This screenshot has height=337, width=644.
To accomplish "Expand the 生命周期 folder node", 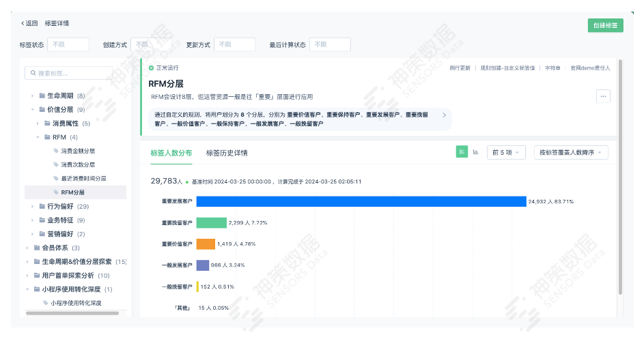I will coord(33,96).
